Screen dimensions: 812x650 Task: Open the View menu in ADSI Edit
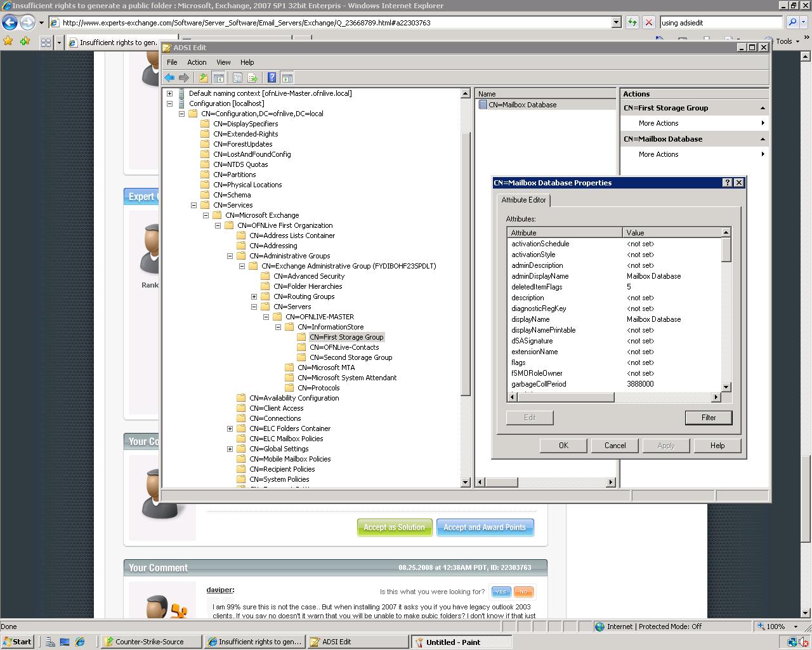tap(223, 62)
